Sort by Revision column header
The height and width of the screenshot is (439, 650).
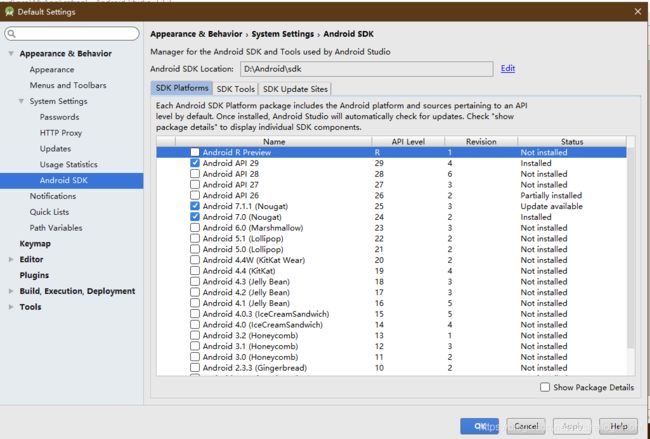pyautogui.click(x=481, y=141)
